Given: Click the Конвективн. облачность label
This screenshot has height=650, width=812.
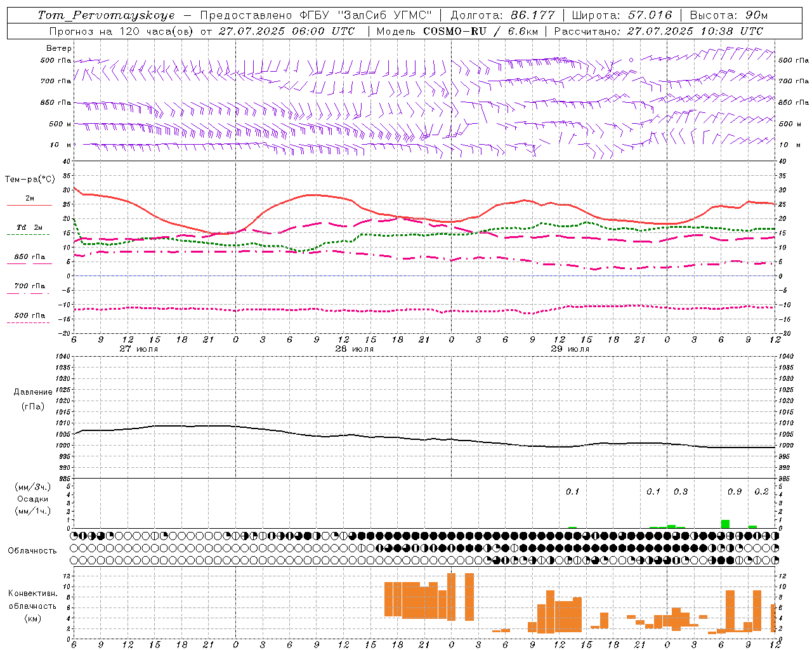Looking at the screenshot, I should [x=32, y=606].
